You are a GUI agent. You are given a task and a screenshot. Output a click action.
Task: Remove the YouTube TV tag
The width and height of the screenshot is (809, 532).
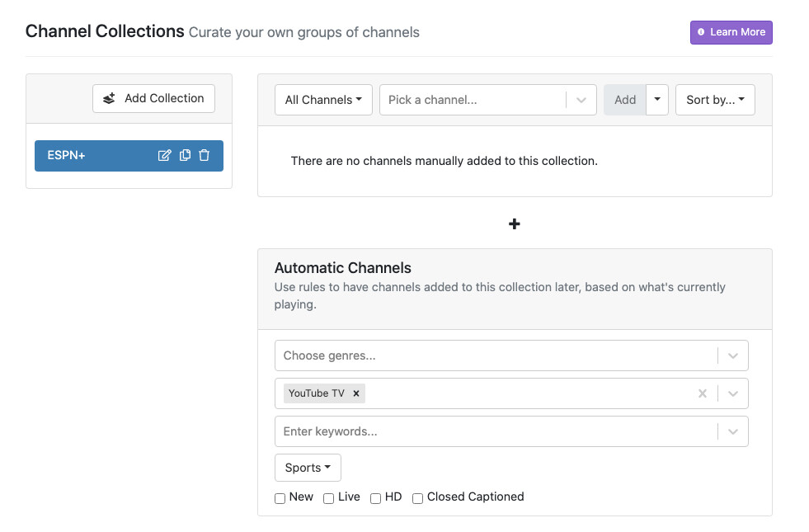(x=356, y=393)
